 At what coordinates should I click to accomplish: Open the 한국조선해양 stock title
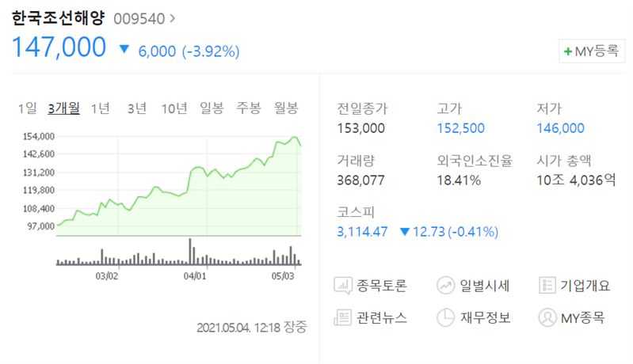tap(58, 17)
